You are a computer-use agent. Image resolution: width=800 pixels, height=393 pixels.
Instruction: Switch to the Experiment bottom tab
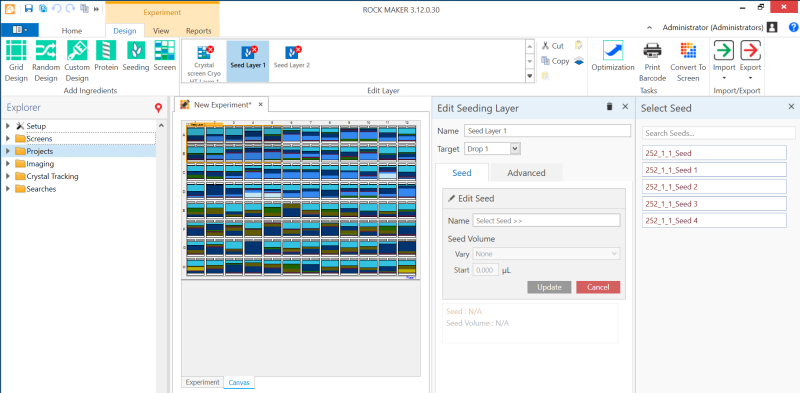pos(203,382)
